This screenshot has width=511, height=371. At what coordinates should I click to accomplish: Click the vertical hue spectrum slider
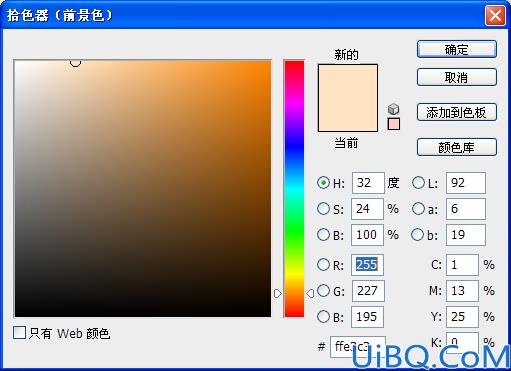[294, 189]
